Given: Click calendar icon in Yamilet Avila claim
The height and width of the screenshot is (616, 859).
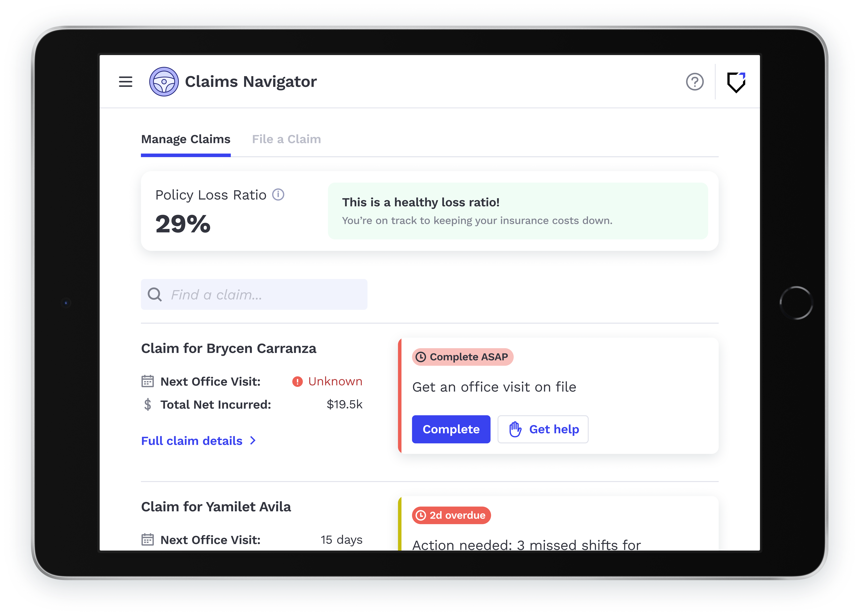Looking at the screenshot, I should click(x=147, y=540).
